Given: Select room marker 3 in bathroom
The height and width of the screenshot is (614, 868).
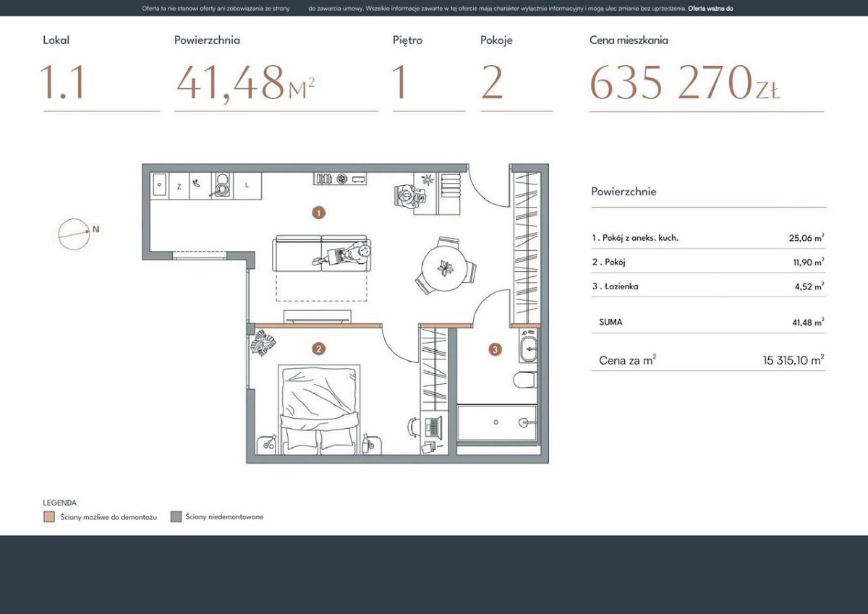Looking at the screenshot, I should click(495, 350).
